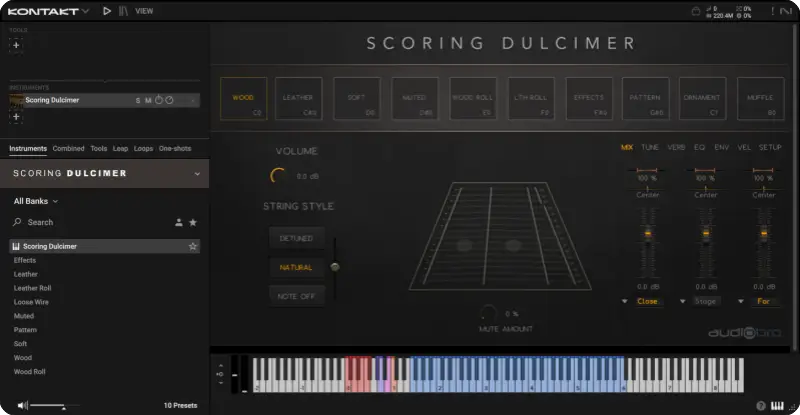Select the LEATHER articulation
This screenshot has height=415, width=800.
(298, 99)
